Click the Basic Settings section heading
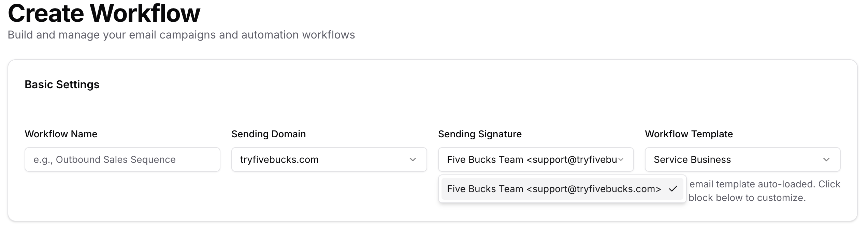 click(x=62, y=84)
